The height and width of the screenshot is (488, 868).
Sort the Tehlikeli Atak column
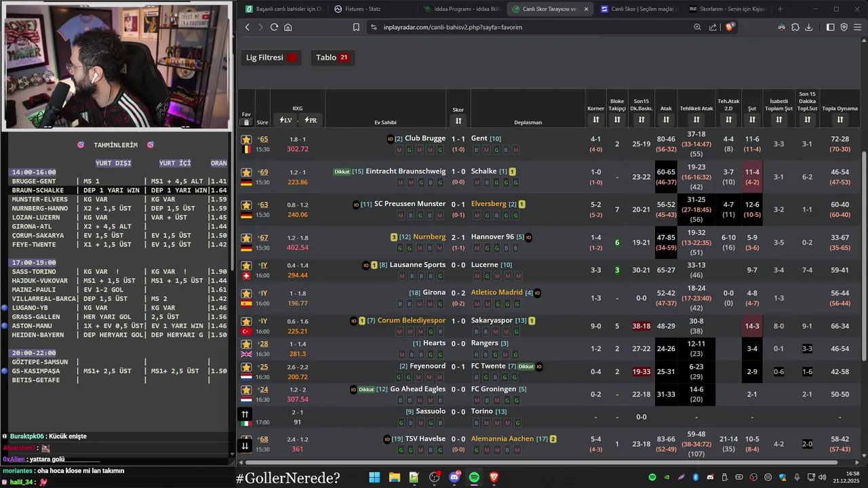pos(696,120)
